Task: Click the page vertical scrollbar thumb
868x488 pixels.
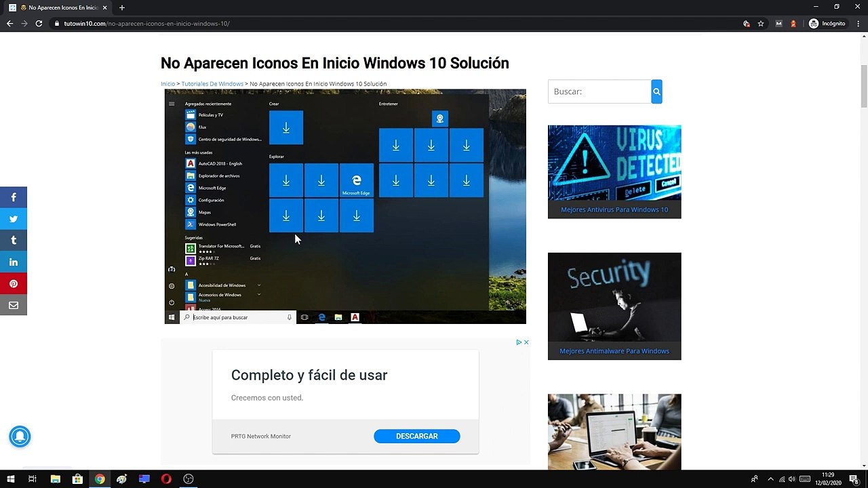Action: click(864, 86)
